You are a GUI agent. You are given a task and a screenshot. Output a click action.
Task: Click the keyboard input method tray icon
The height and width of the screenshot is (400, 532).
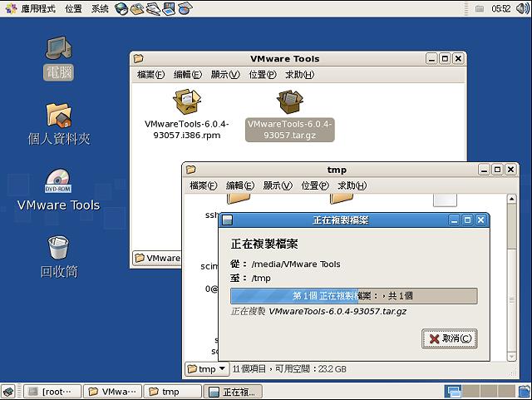tap(480, 9)
